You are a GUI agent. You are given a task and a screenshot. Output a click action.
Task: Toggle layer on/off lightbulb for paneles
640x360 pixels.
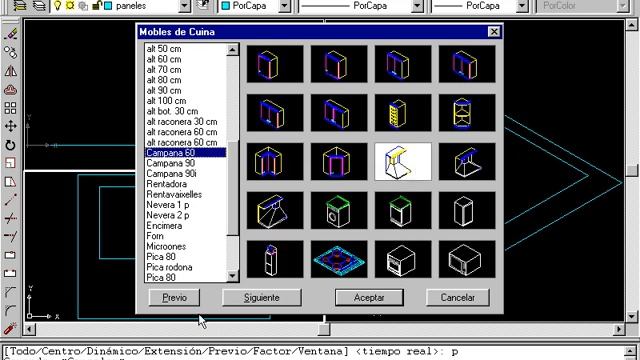[x=58, y=6]
